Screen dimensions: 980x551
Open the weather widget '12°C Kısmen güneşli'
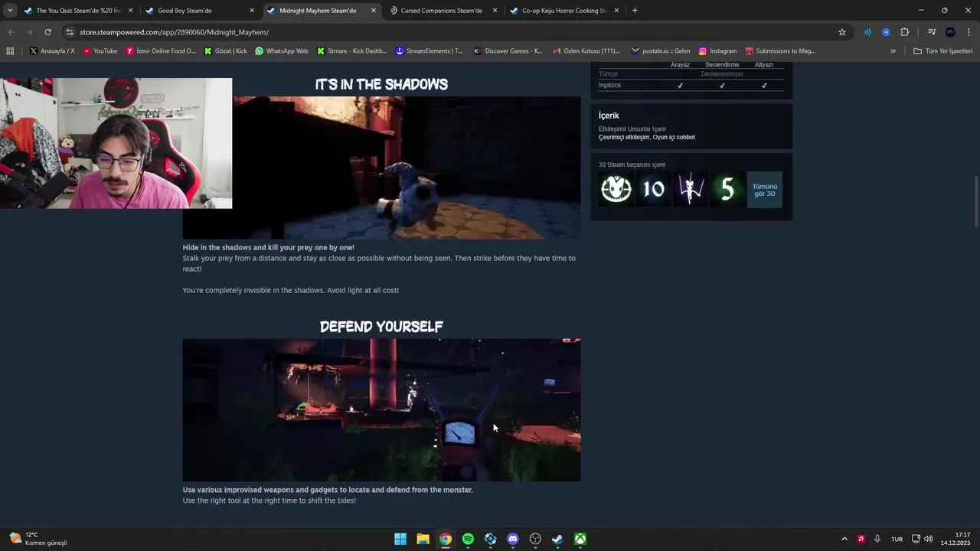point(38,539)
